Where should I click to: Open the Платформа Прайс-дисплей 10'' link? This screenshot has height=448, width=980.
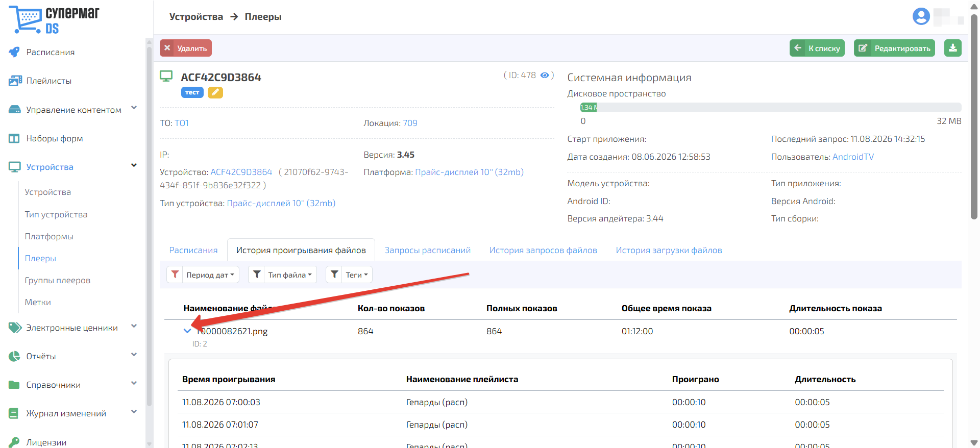[x=470, y=172]
